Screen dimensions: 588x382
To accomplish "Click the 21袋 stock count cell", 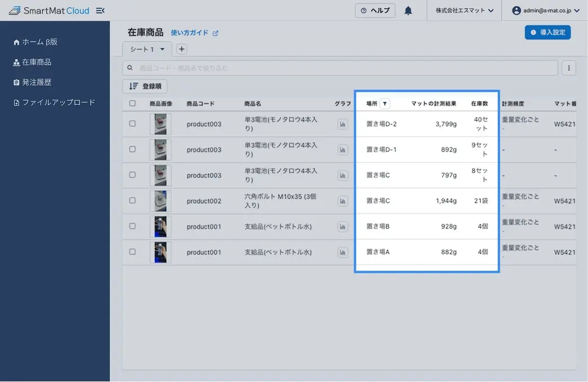I will pyautogui.click(x=481, y=201).
